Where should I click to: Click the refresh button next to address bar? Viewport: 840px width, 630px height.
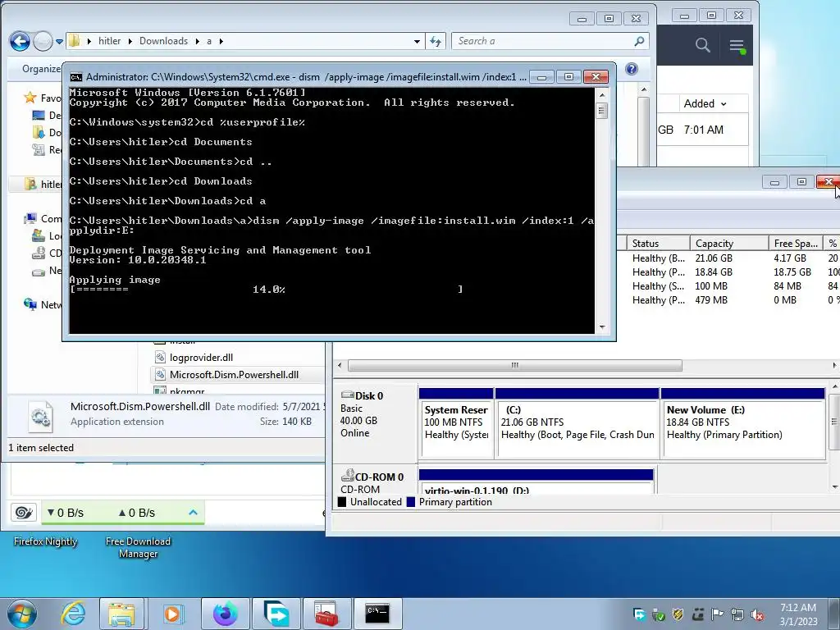pyautogui.click(x=436, y=41)
